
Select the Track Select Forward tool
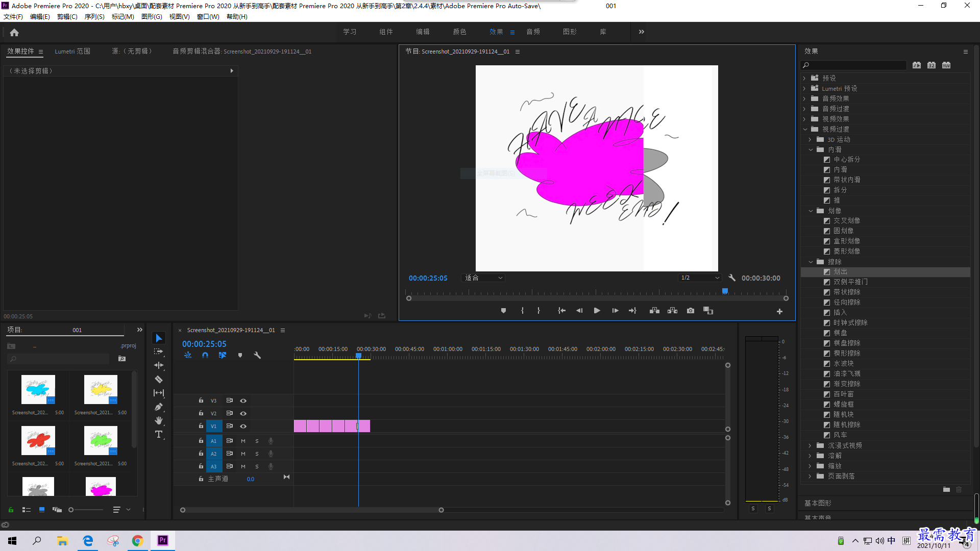159,352
